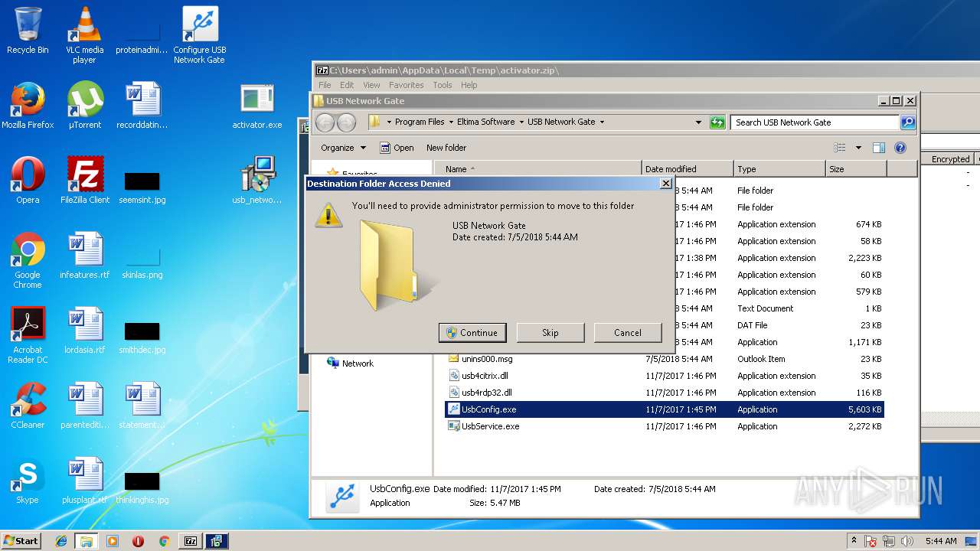Toggle the preview pane icon
This screenshot has height=551, width=980.
pyautogui.click(x=879, y=148)
